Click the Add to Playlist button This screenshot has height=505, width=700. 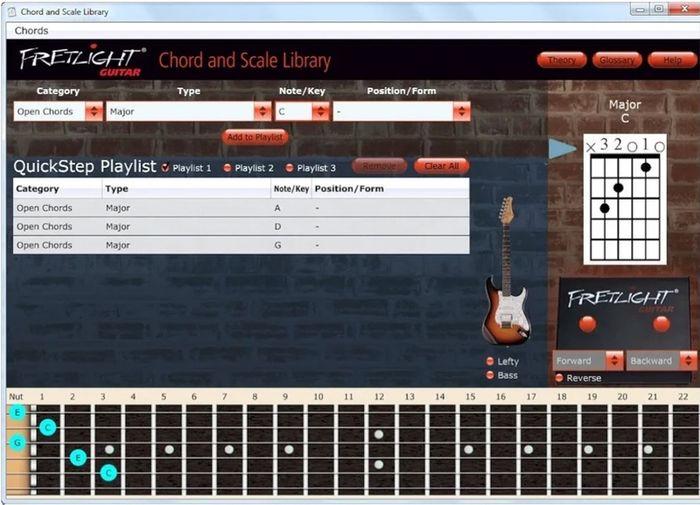pyautogui.click(x=255, y=137)
